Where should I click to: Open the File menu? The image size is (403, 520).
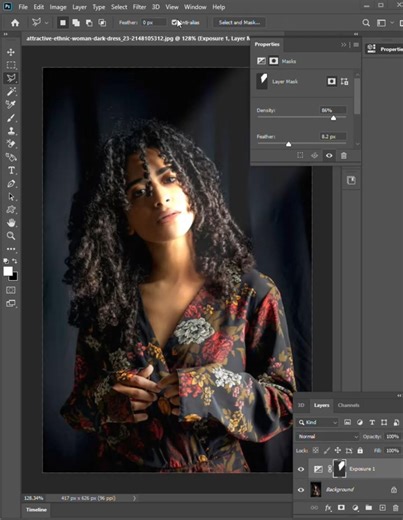coord(23,7)
